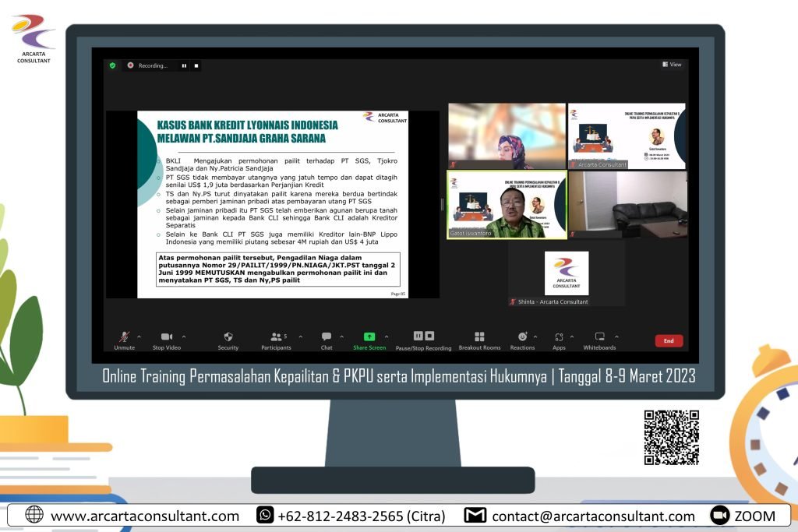Click the red End meeting button
The height and width of the screenshot is (532, 798).
click(x=668, y=340)
